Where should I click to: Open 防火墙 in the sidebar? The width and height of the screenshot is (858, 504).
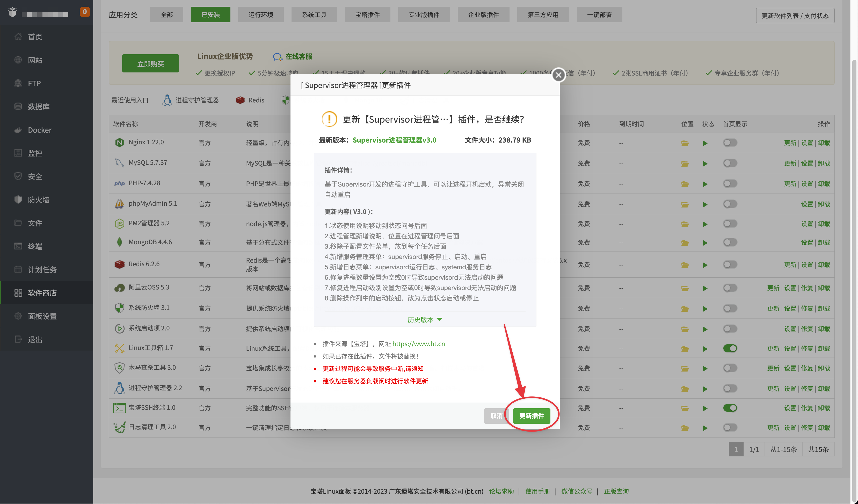[47, 200]
